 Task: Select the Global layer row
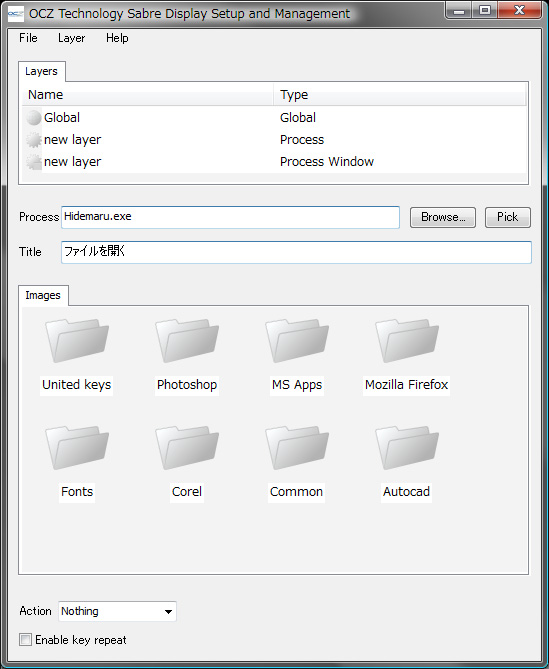[x=274, y=117]
